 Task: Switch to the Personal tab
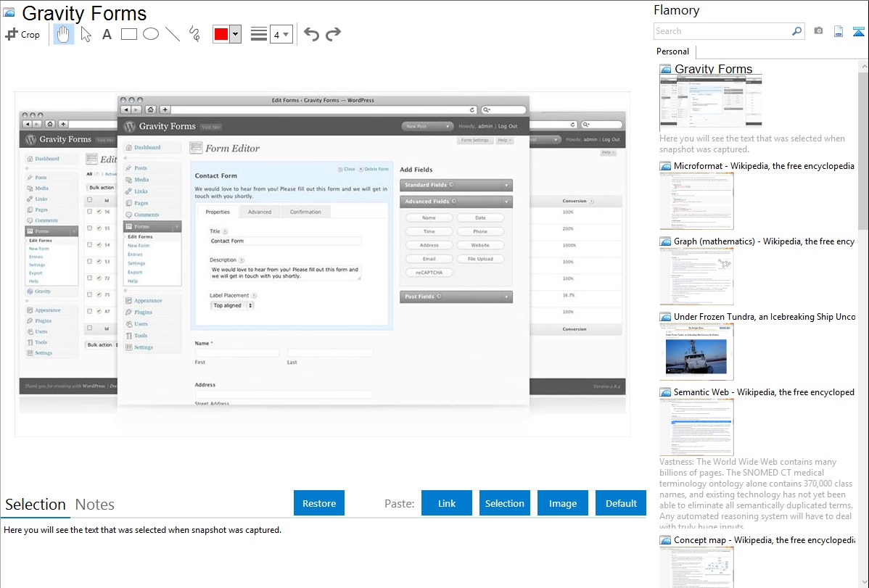(x=673, y=51)
